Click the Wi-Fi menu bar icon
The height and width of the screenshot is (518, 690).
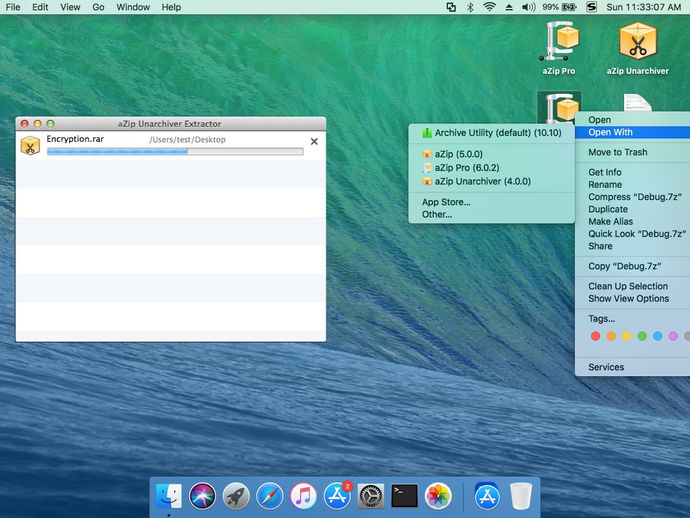[489, 7]
